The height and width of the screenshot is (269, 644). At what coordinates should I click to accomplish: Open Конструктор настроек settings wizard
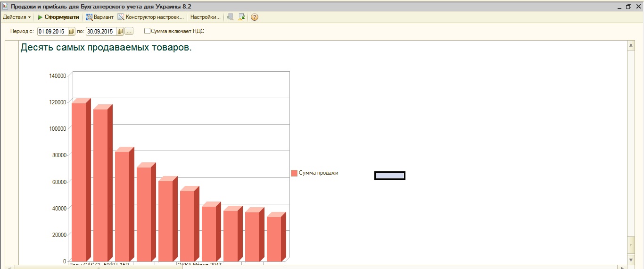pyautogui.click(x=150, y=17)
